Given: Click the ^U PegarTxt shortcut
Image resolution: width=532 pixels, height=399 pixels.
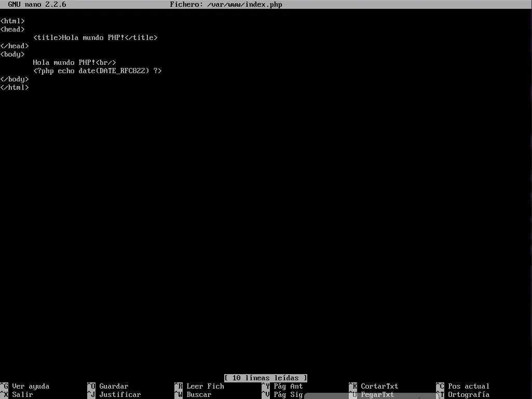Looking at the screenshot, I should (x=372, y=394).
